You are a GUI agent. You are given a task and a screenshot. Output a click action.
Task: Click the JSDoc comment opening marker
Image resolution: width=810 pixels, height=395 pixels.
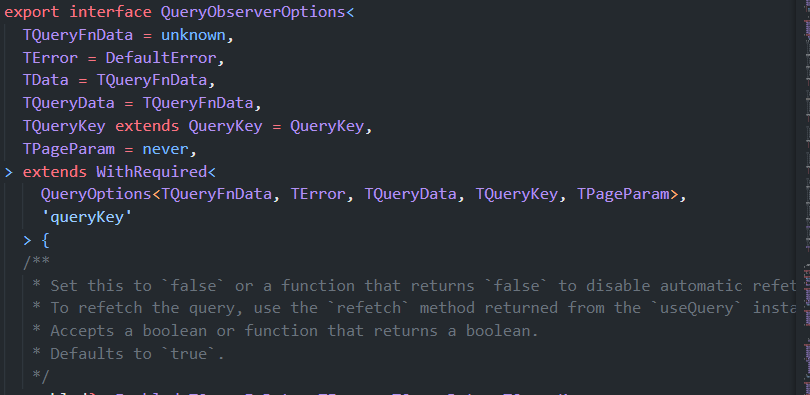(x=36, y=262)
